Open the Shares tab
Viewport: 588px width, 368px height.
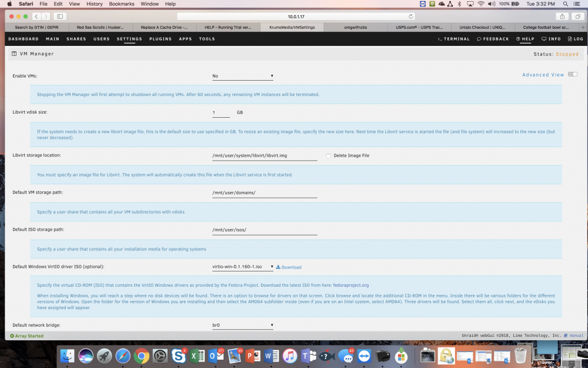coord(76,39)
